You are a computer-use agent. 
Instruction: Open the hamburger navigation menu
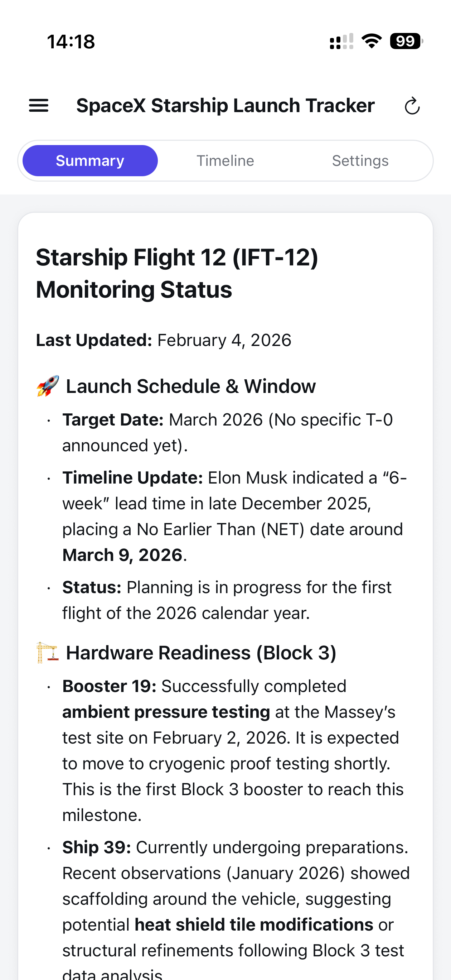point(38,105)
